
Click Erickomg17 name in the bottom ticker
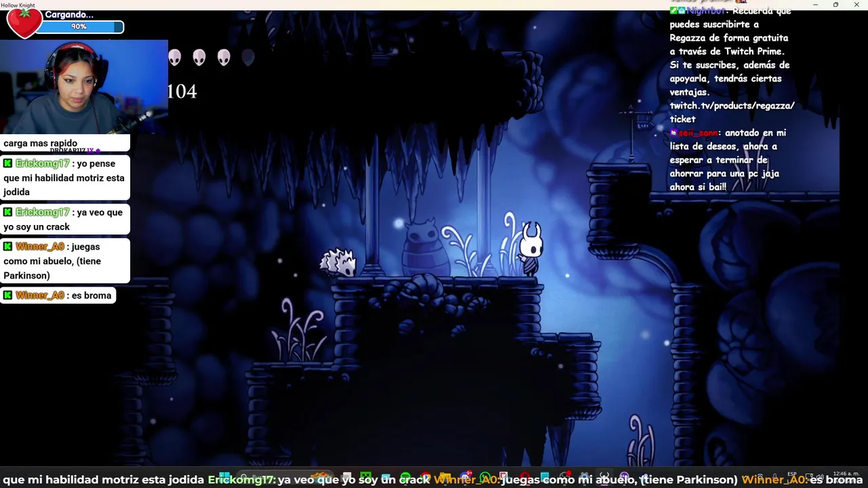241,480
